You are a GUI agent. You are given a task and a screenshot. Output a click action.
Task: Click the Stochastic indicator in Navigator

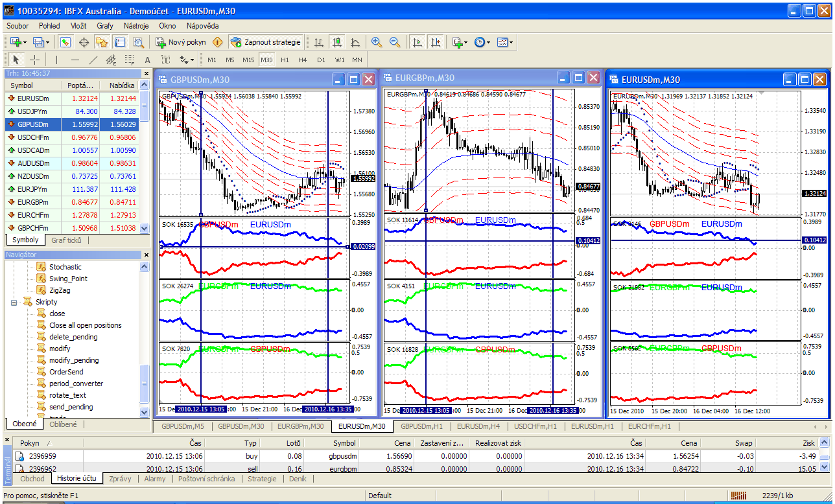[x=65, y=267]
